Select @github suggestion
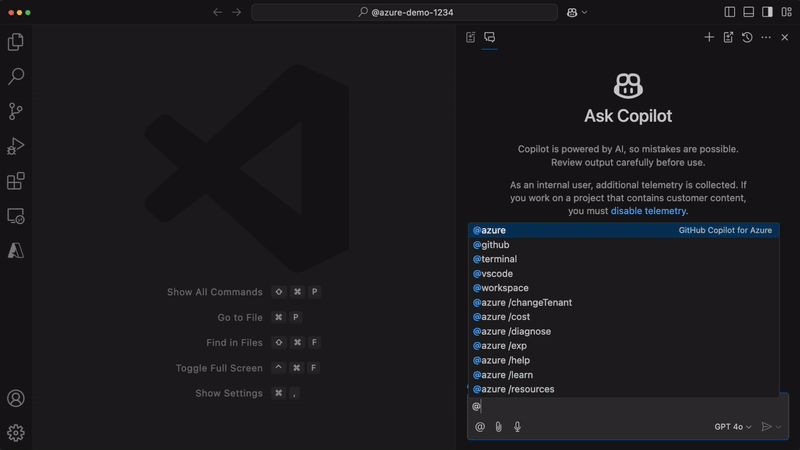800x450 pixels. coord(623,245)
